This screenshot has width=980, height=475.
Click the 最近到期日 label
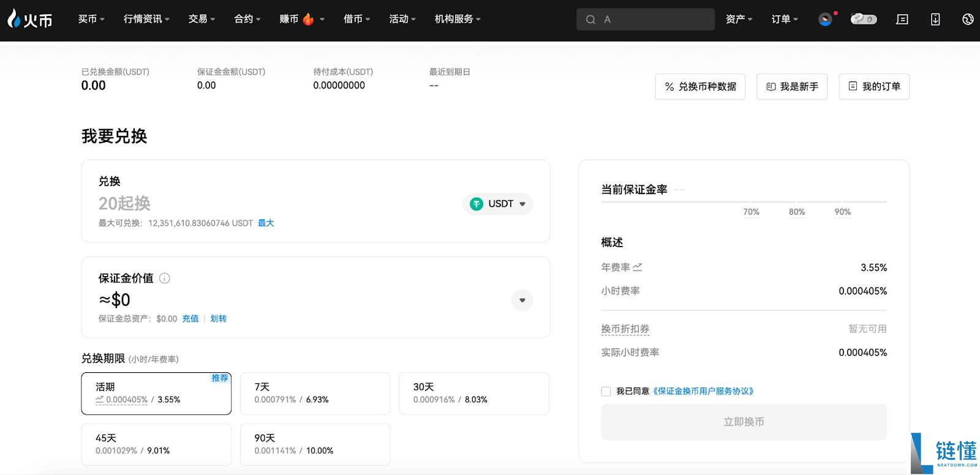[x=450, y=72]
